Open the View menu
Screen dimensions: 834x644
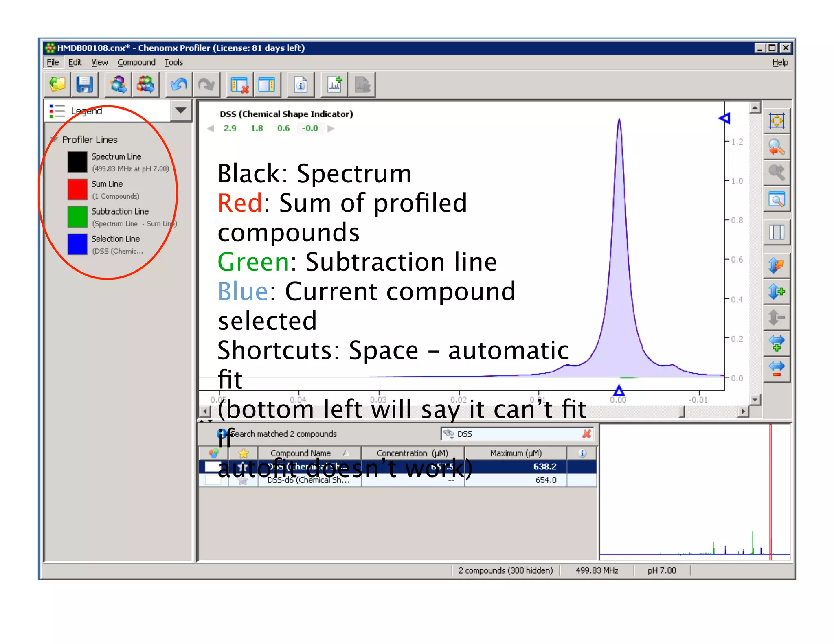[99, 62]
